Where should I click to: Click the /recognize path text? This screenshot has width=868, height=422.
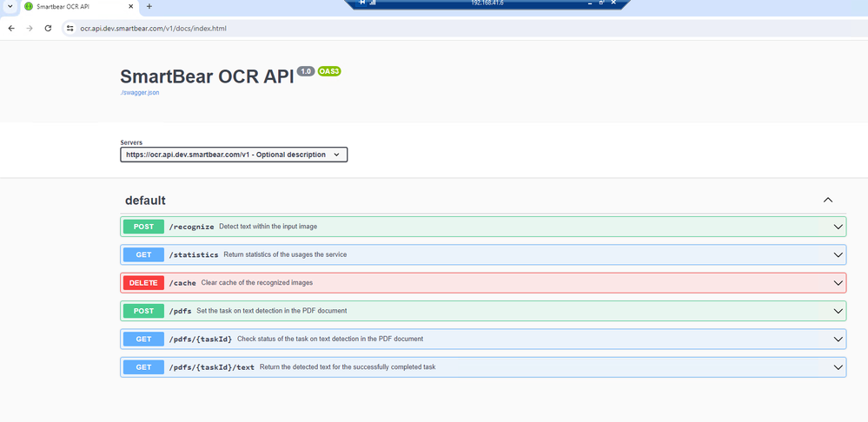(191, 227)
